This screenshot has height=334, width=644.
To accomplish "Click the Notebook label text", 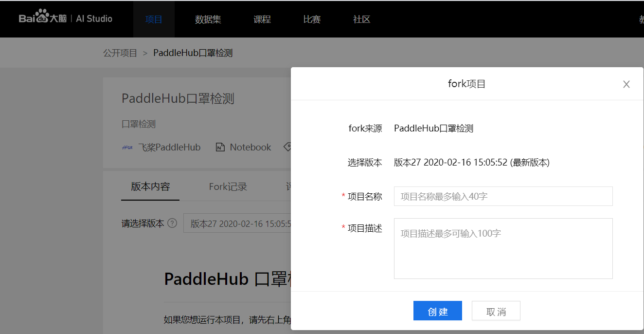I will [250, 147].
